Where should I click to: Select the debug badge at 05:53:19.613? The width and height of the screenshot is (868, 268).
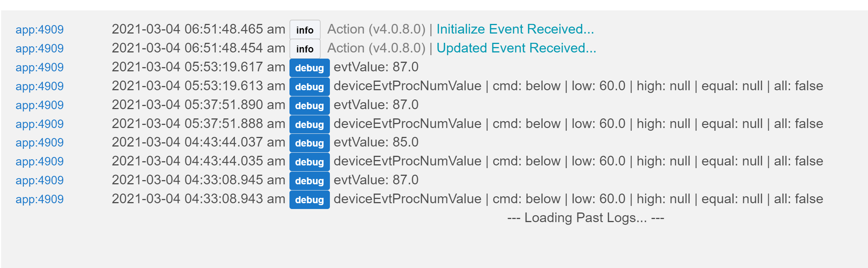pyautogui.click(x=309, y=87)
